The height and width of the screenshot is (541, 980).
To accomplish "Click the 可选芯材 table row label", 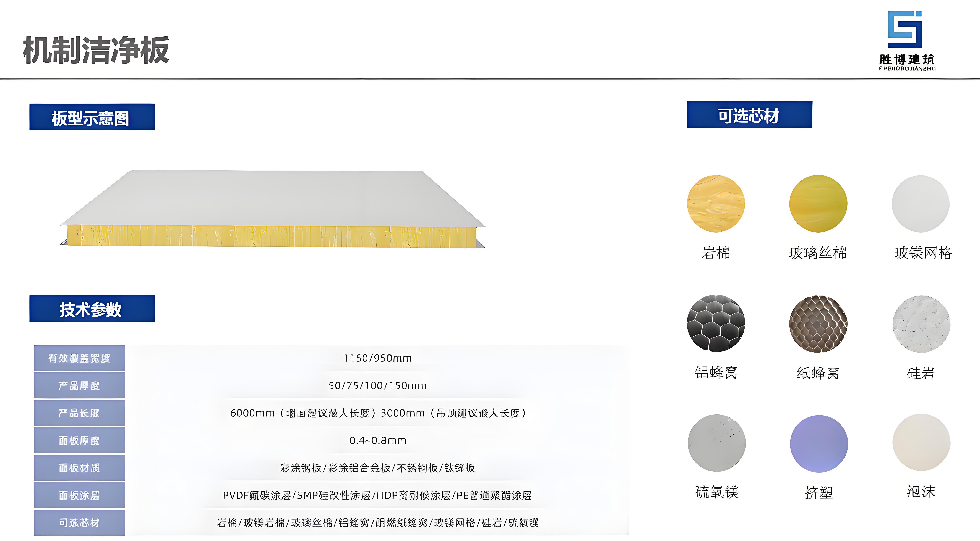I will coord(80,523).
